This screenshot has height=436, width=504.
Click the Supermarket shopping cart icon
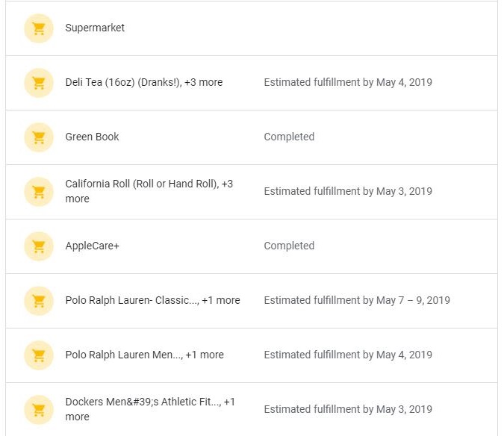(x=39, y=28)
